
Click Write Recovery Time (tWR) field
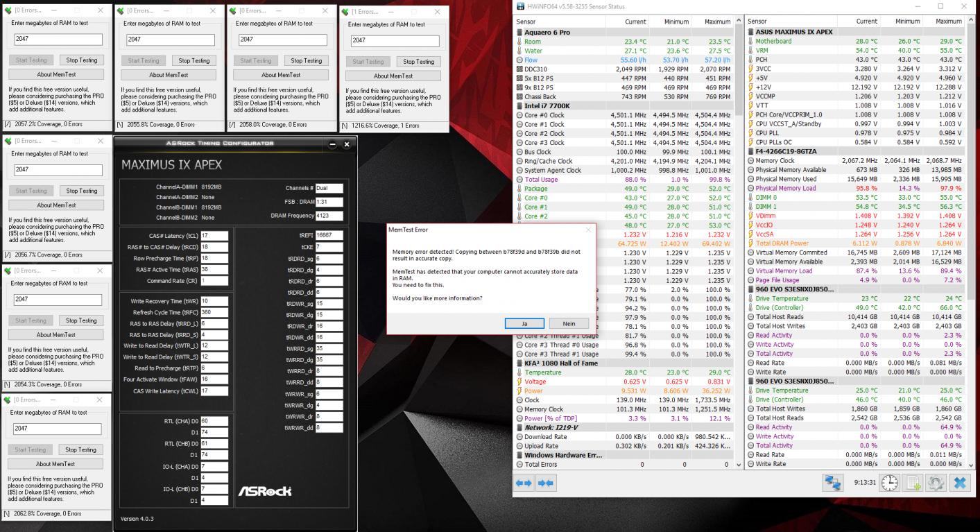coord(215,301)
